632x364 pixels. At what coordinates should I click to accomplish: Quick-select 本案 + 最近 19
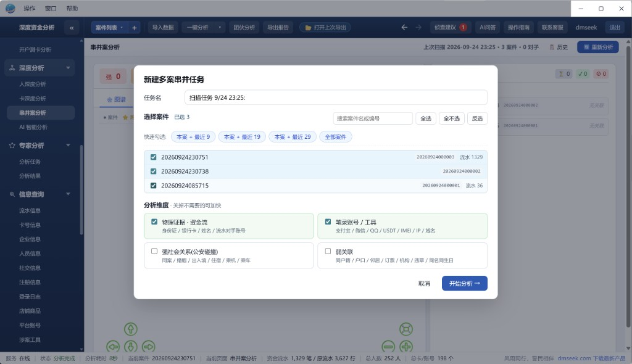point(242,137)
